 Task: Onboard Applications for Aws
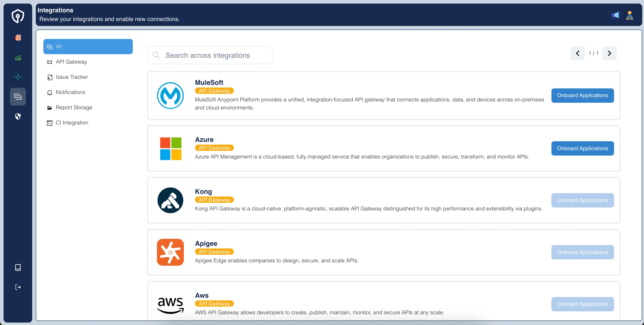click(x=583, y=304)
